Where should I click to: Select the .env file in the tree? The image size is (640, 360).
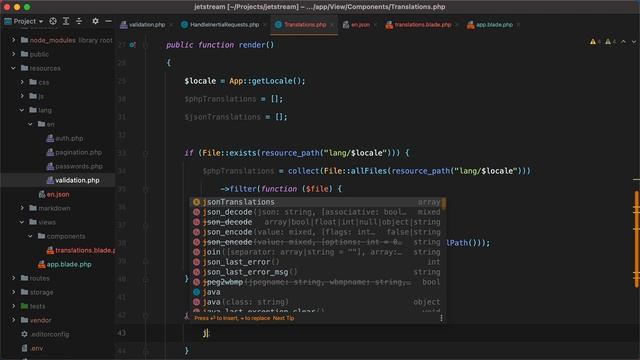[x=32, y=348]
